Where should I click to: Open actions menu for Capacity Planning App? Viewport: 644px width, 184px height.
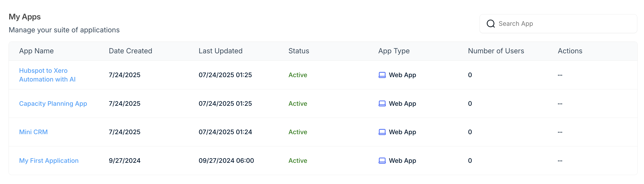(x=560, y=104)
